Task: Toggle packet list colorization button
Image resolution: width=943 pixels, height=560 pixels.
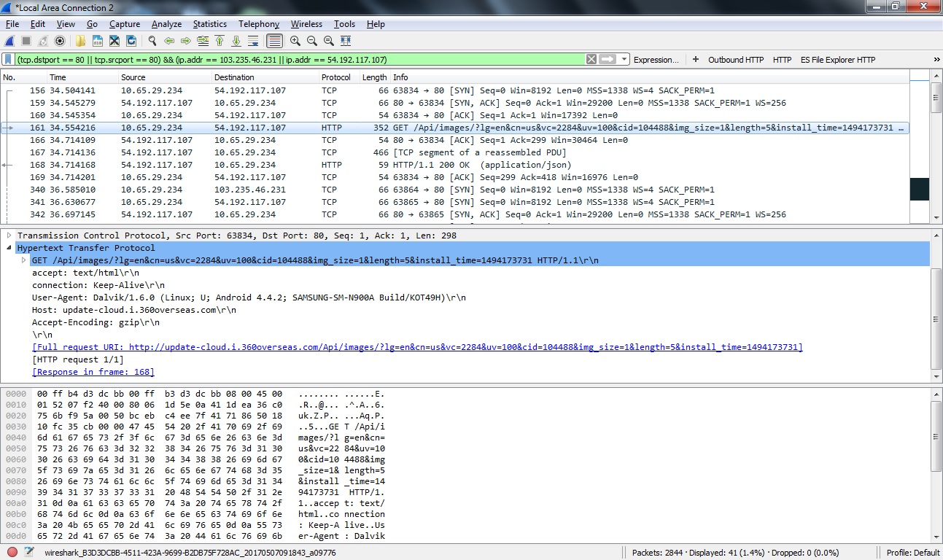Action: click(274, 41)
